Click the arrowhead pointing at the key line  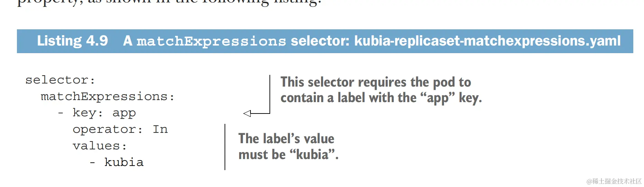click(x=247, y=113)
